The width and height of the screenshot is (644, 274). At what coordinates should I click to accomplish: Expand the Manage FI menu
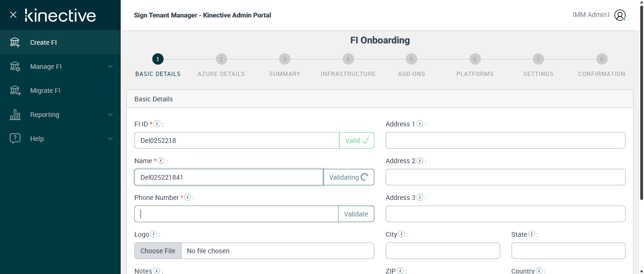pyautogui.click(x=110, y=66)
